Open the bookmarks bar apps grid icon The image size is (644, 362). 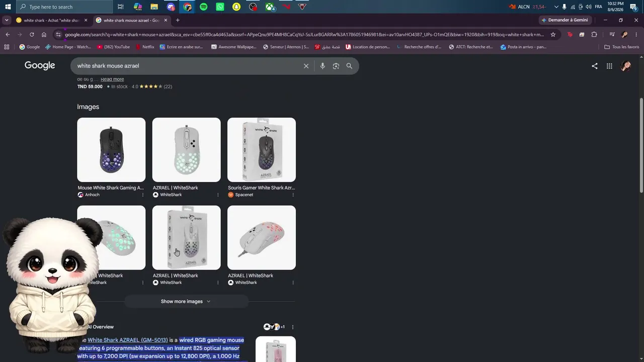coord(7,47)
